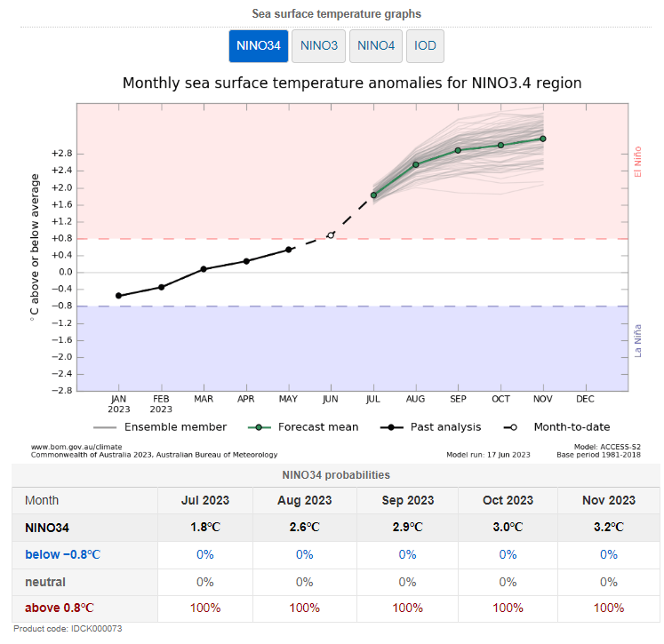
Task: Click the September forecast mean point
Action: click(458, 150)
